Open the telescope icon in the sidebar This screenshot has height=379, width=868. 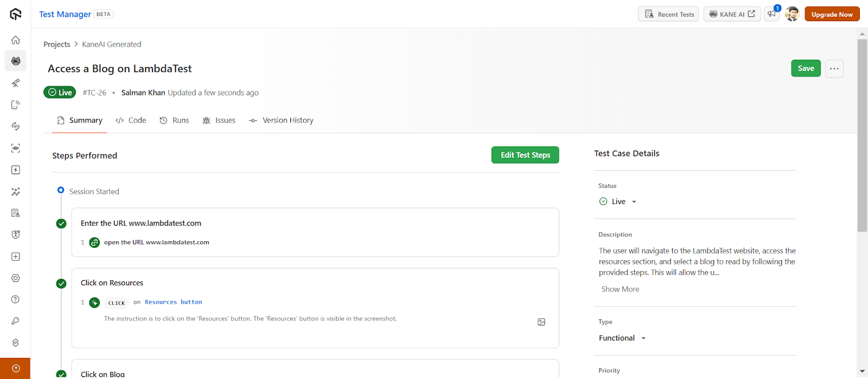[16, 83]
